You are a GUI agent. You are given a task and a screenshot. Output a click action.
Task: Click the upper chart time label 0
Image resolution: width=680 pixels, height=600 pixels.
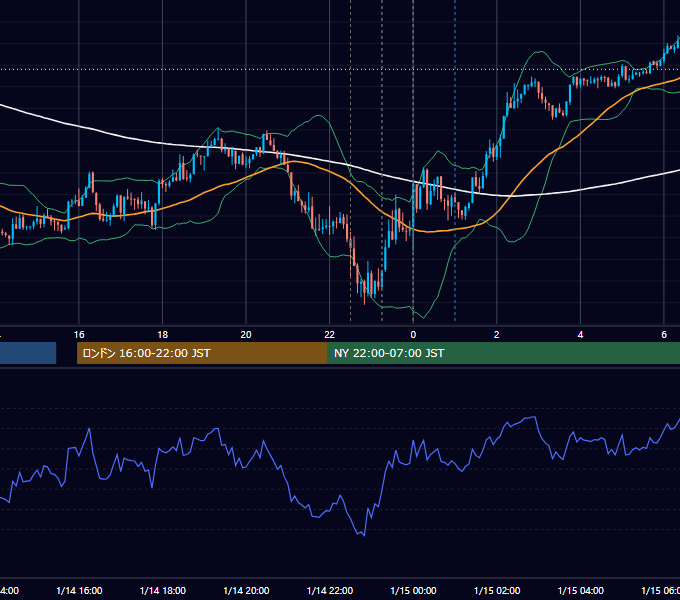pos(413,335)
